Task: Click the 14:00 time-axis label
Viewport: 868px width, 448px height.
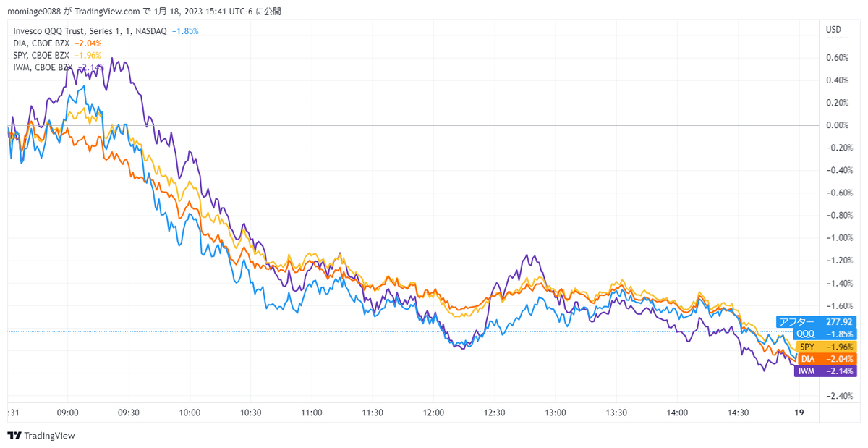Action: (678, 413)
